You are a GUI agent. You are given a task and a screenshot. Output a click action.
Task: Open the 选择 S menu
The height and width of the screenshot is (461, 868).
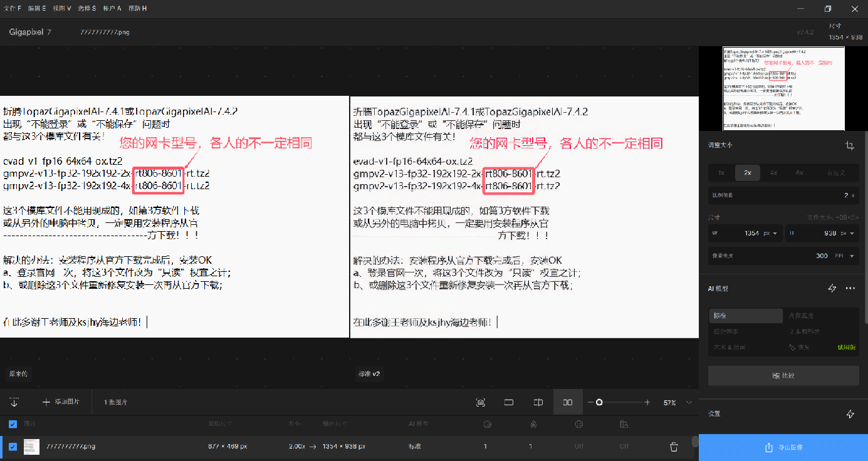pyautogui.click(x=87, y=8)
